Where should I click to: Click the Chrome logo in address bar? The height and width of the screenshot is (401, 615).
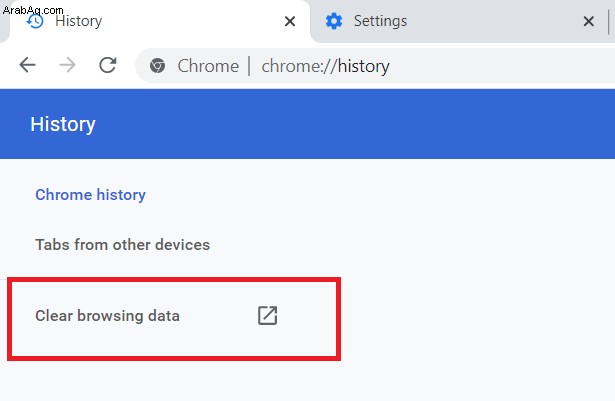pyautogui.click(x=157, y=66)
